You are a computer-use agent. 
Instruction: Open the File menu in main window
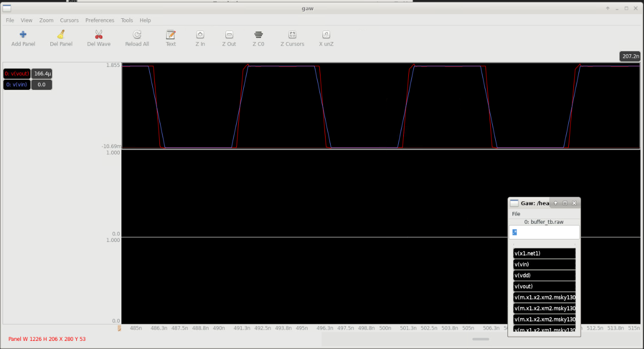click(10, 20)
